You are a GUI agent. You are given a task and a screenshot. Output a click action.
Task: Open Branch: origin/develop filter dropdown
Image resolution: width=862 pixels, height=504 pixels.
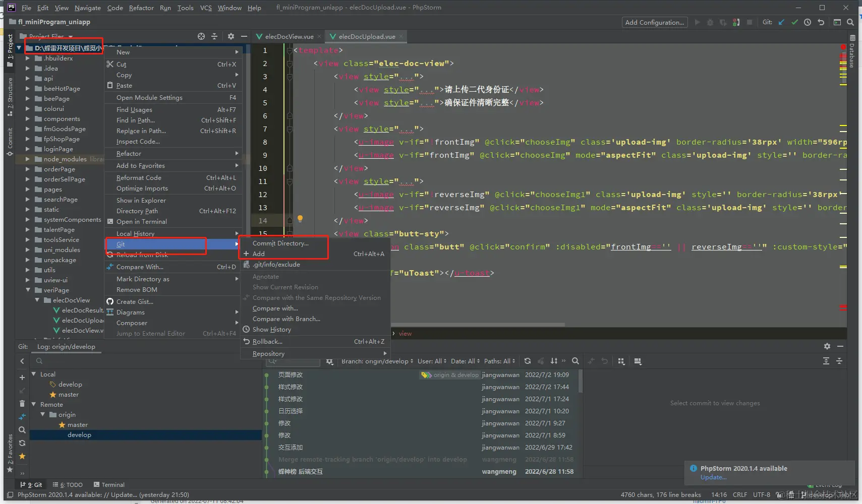(x=377, y=361)
